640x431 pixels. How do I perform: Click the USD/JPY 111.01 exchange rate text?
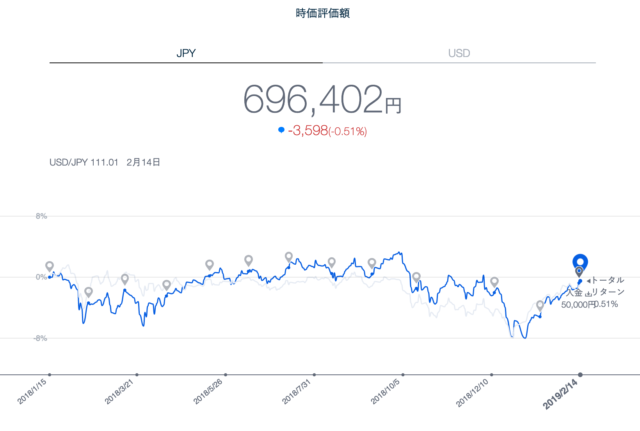pos(84,160)
